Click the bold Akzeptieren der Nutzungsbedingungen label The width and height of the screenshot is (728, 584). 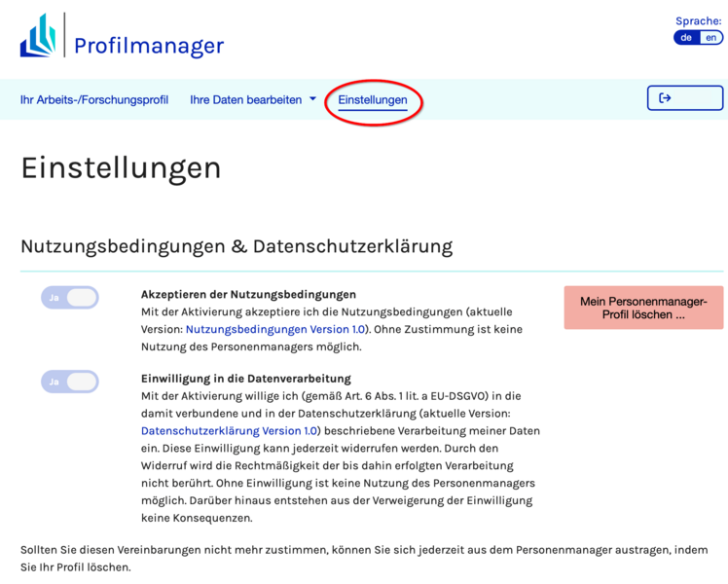click(x=248, y=294)
